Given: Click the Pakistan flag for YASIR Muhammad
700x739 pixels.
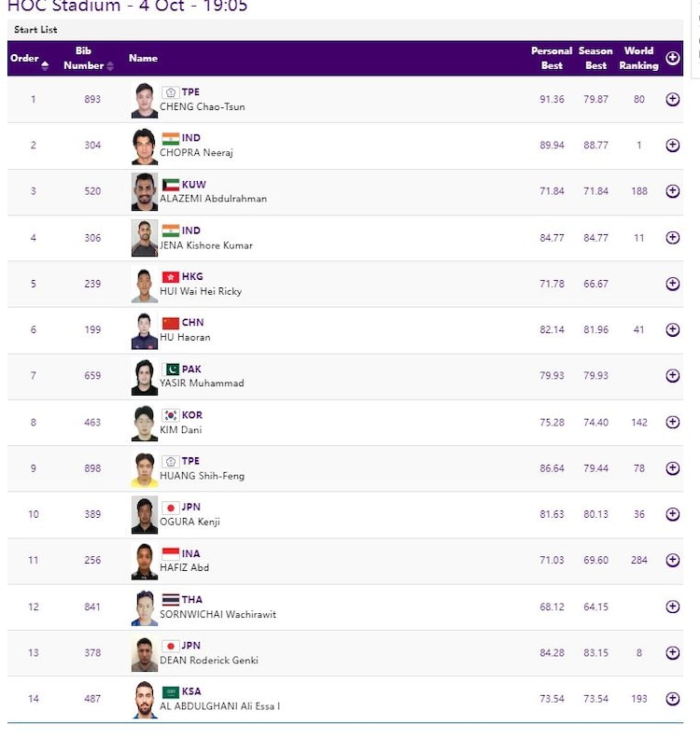Looking at the screenshot, I should click(170, 369).
